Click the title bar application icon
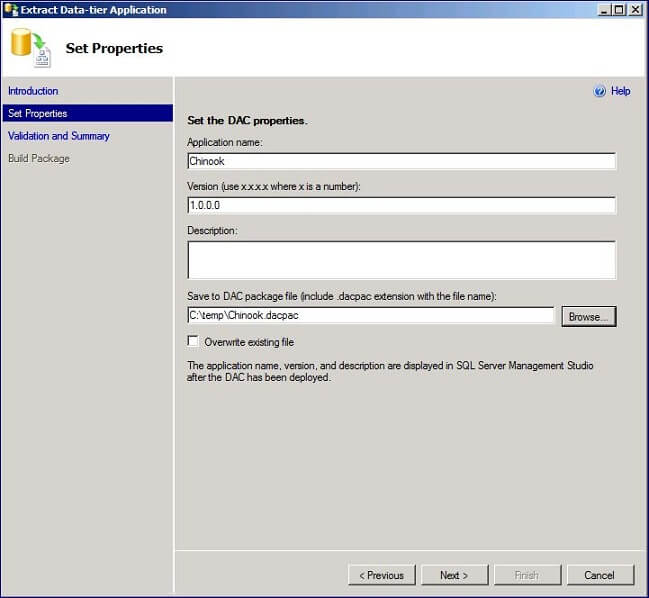 click(11, 10)
